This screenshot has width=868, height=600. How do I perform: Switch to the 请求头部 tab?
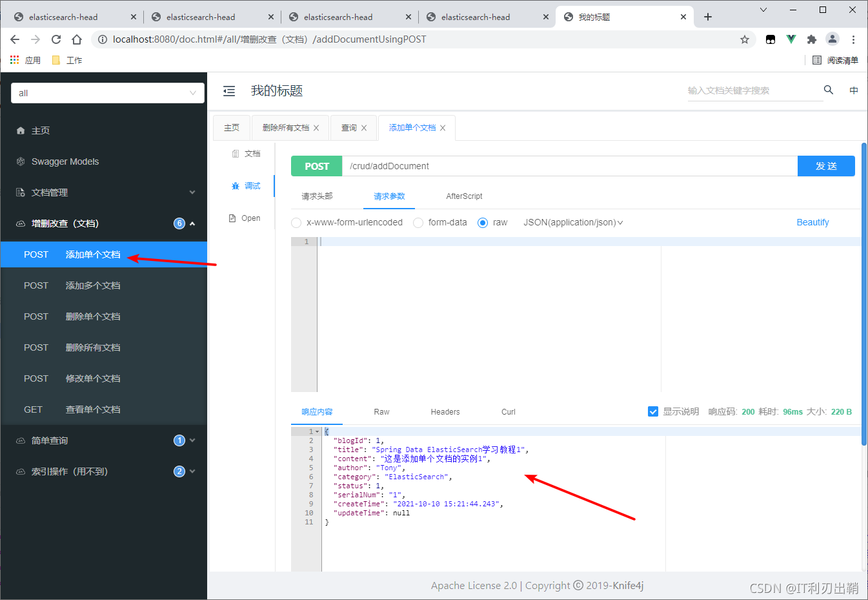(325, 196)
